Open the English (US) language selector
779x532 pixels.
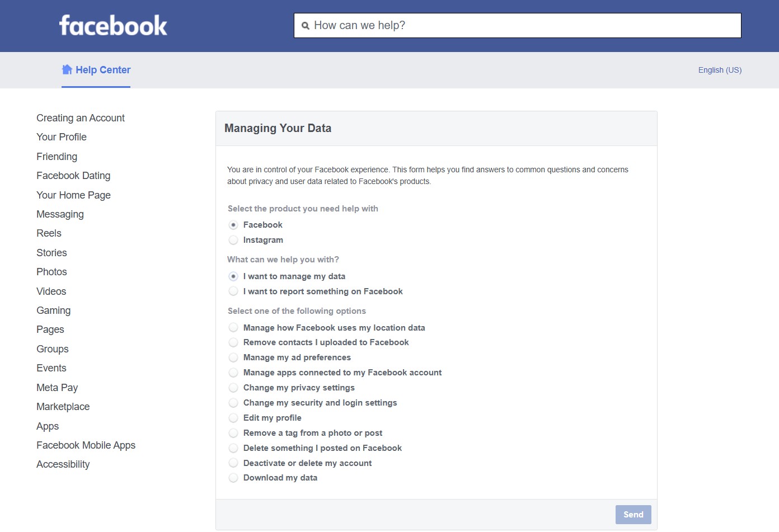[x=720, y=70]
